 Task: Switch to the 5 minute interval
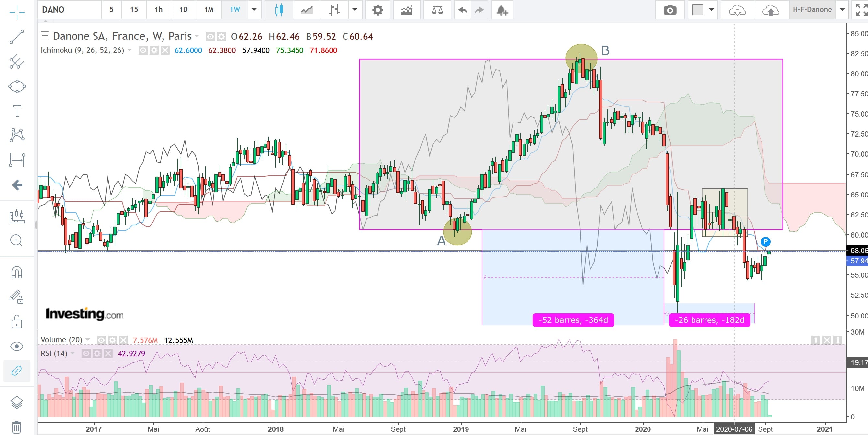click(x=111, y=10)
